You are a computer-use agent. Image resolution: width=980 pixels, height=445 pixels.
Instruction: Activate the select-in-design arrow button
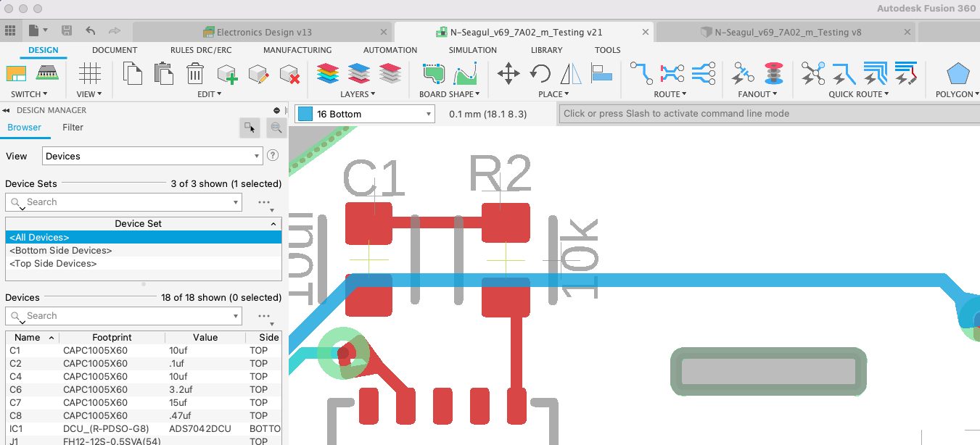pyautogui.click(x=250, y=128)
